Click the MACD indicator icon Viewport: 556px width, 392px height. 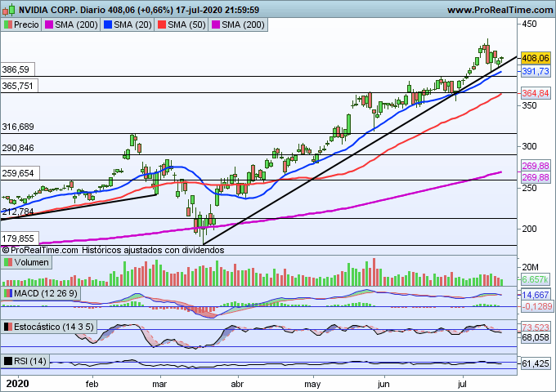point(8,293)
